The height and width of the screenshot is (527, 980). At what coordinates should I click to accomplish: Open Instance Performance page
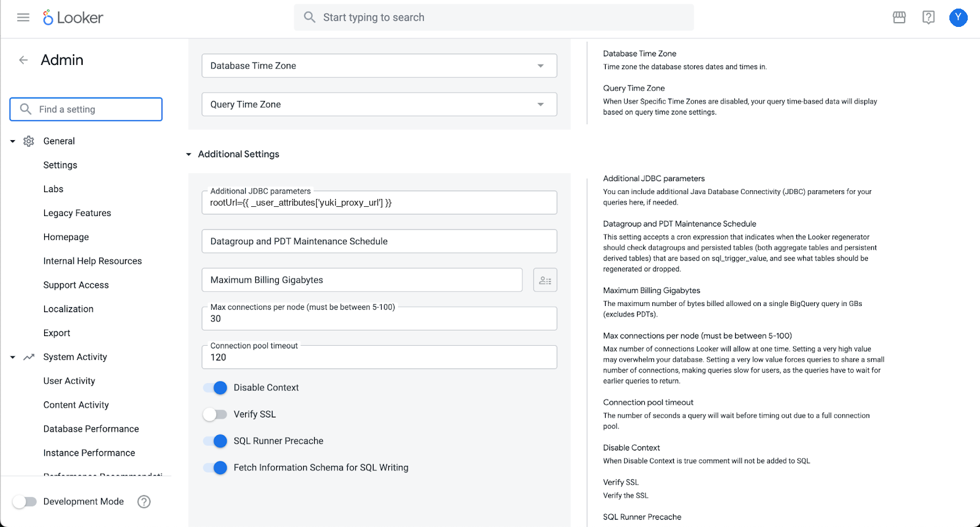[89, 453]
